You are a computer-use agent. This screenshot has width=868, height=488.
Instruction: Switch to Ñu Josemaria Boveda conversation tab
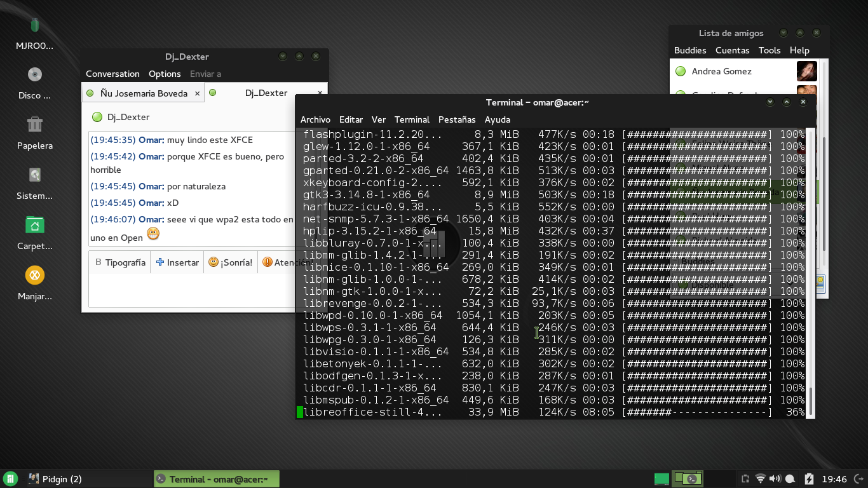point(144,93)
